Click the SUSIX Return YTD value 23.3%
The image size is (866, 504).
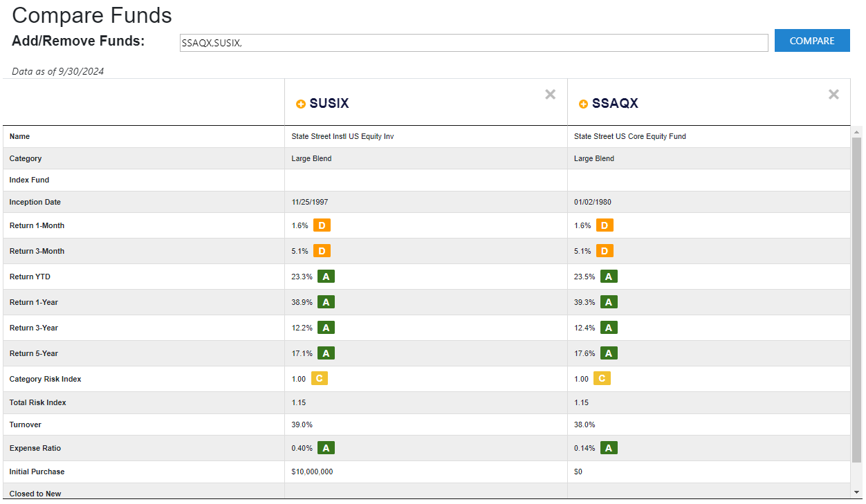(302, 277)
